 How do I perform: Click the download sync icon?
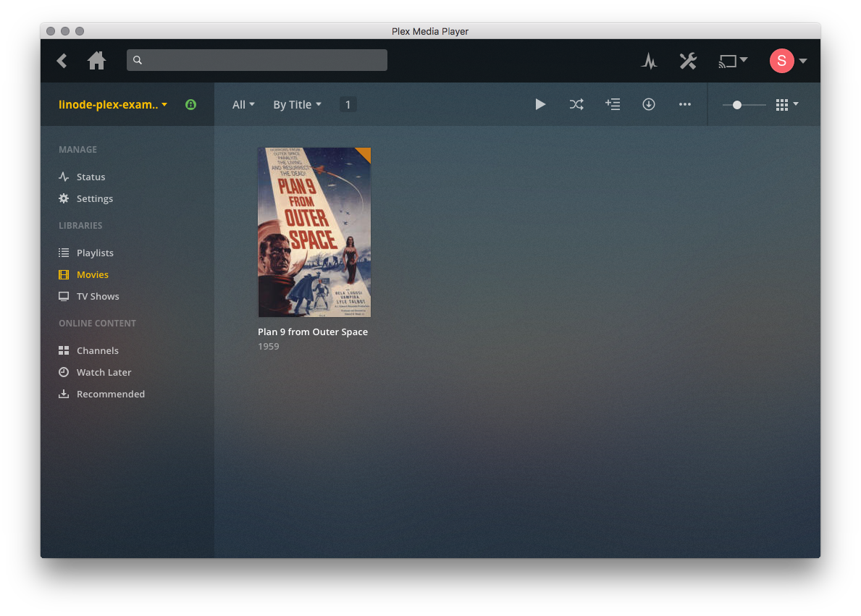click(x=649, y=104)
